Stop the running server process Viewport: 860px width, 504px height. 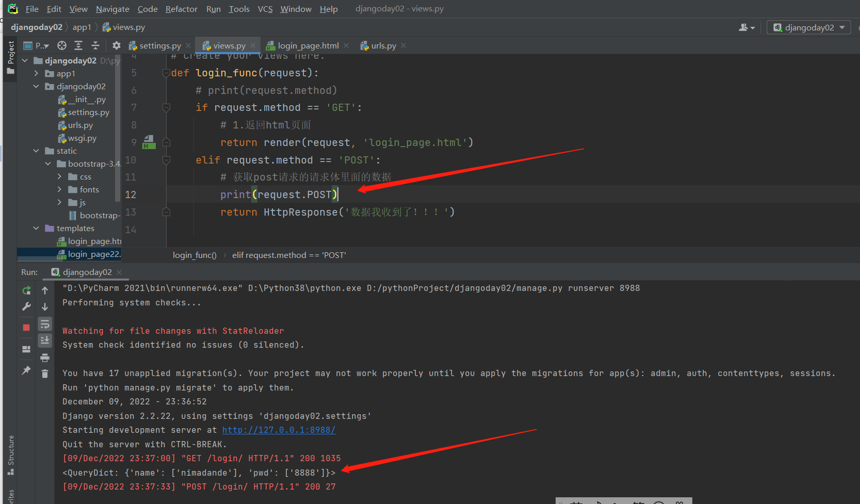[x=26, y=328]
